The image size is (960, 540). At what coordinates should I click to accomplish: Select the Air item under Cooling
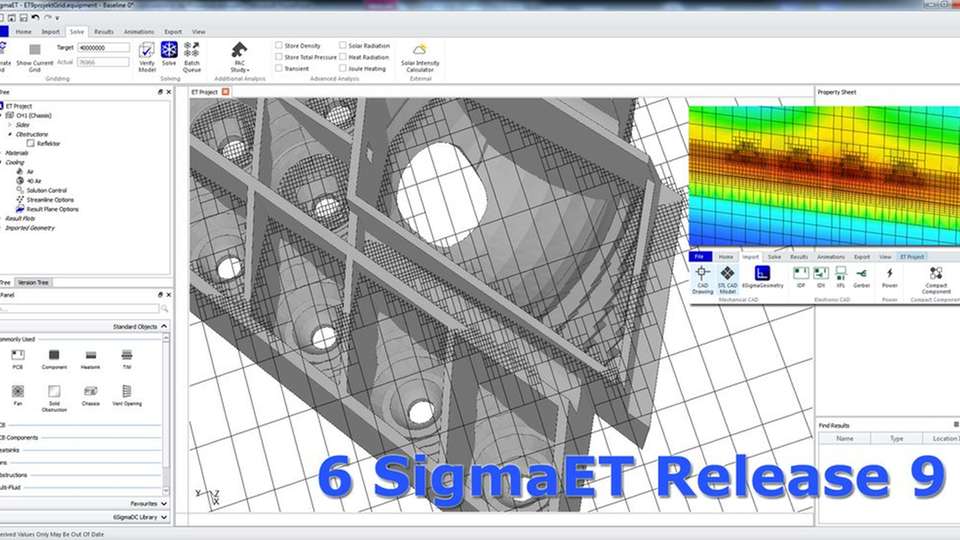tap(30, 172)
